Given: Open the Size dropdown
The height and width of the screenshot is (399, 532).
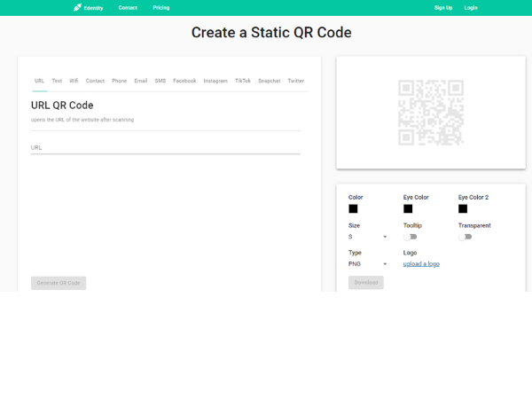Looking at the screenshot, I should (x=368, y=237).
